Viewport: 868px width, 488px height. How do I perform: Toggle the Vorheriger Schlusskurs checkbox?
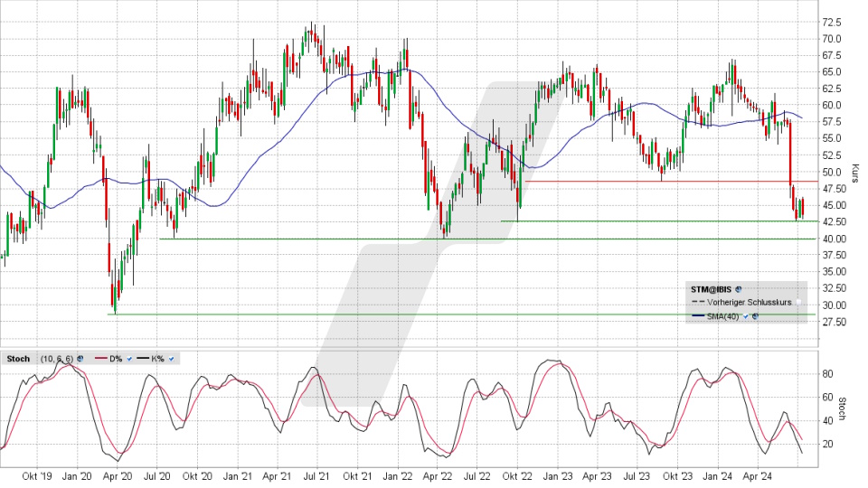tap(798, 302)
